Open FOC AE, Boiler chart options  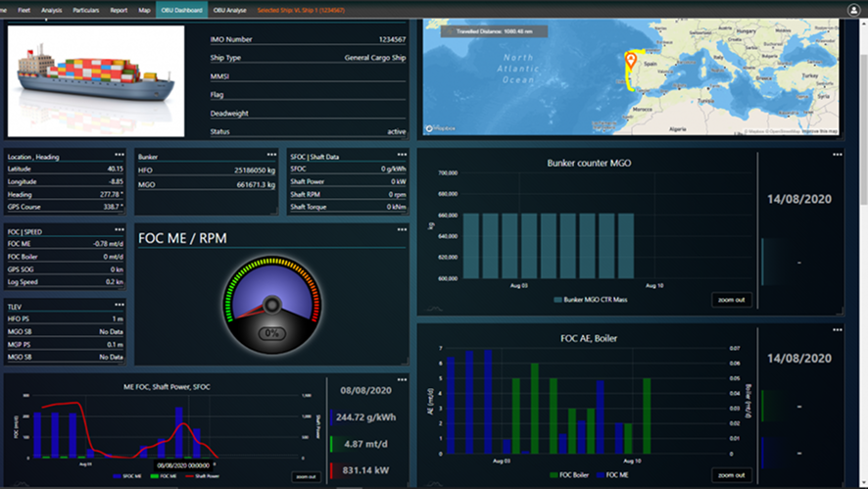pyautogui.click(x=837, y=330)
